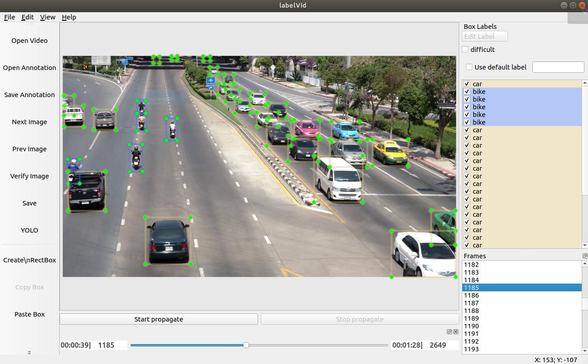Click Save Annotation in the toolbar

pyautogui.click(x=29, y=95)
